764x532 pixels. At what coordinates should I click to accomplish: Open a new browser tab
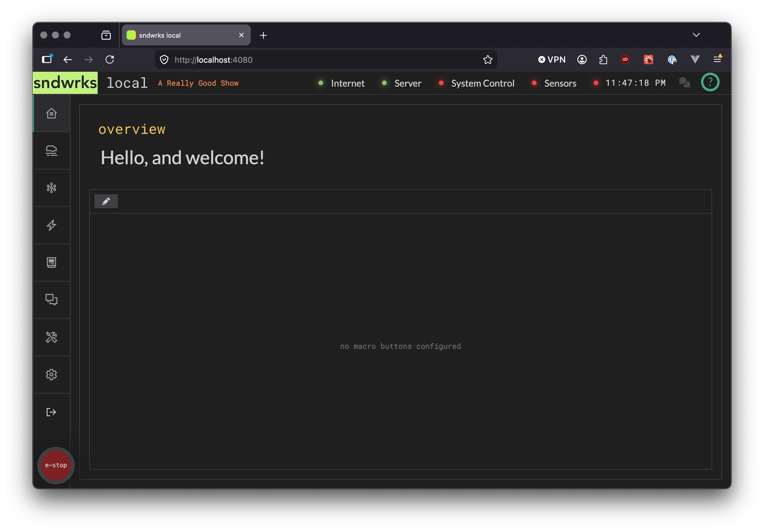coord(263,35)
